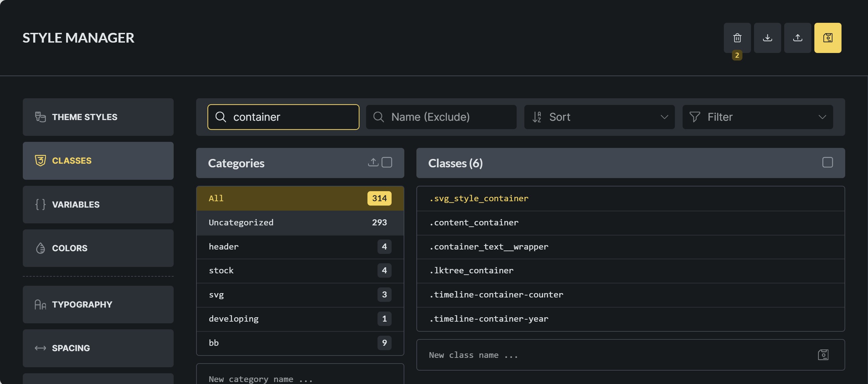Toggle the Categories select-all checkbox

click(x=387, y=163)
